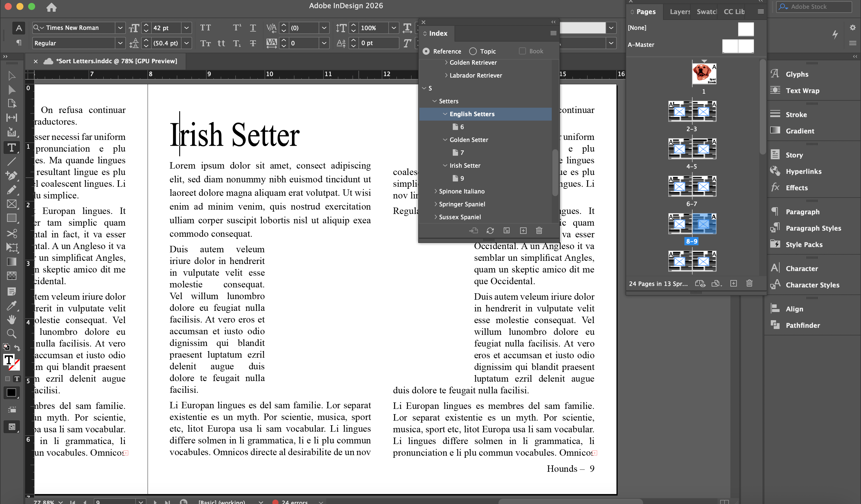The image size is (861, 504).
Task: Click the Home icon in title bar
Action: (x=52, y=7)
